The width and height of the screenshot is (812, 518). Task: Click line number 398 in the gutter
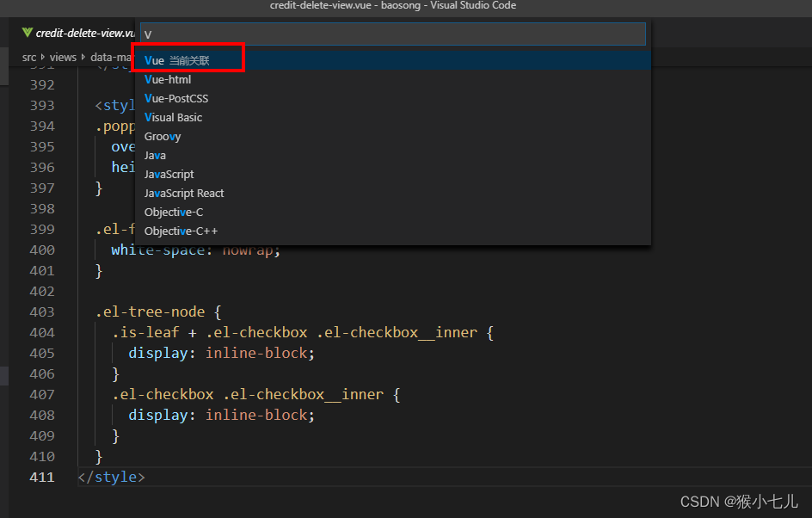(x=42, y=209)
